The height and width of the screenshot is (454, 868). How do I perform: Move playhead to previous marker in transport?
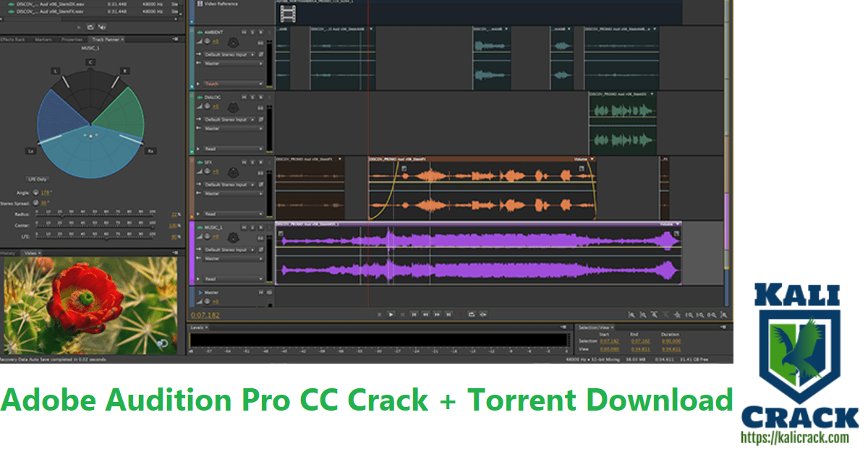414,314
